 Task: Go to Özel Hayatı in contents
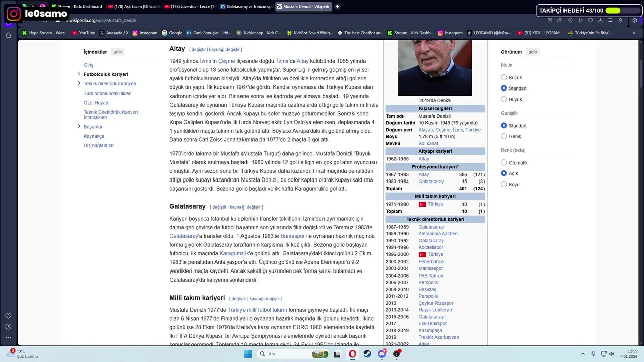[x=96, y=103]
